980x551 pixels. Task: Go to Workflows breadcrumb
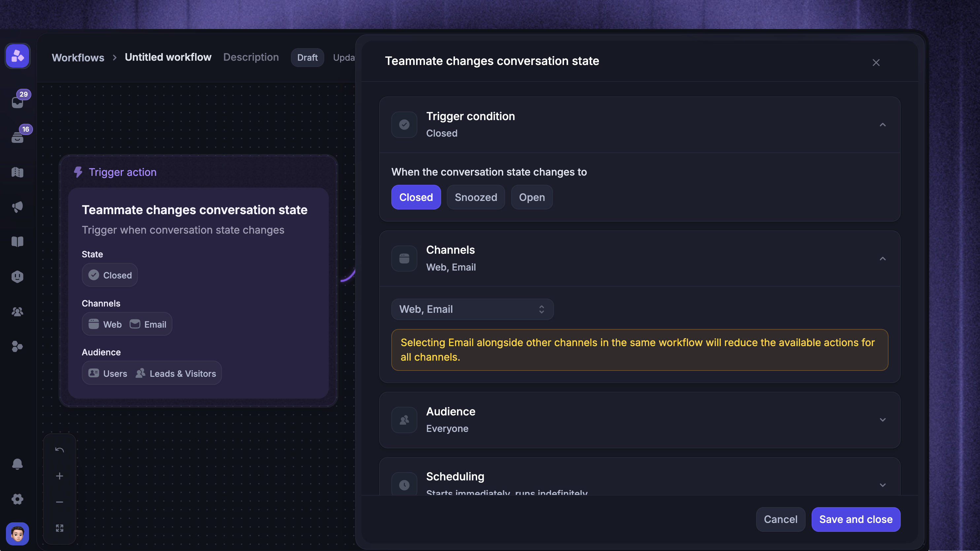click(x=78, y=57)
